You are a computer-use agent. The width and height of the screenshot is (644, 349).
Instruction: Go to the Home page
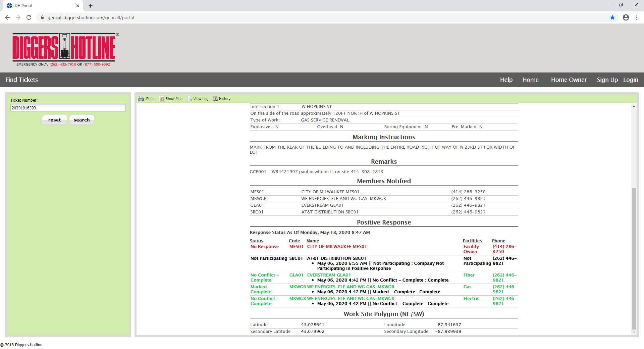530,80
